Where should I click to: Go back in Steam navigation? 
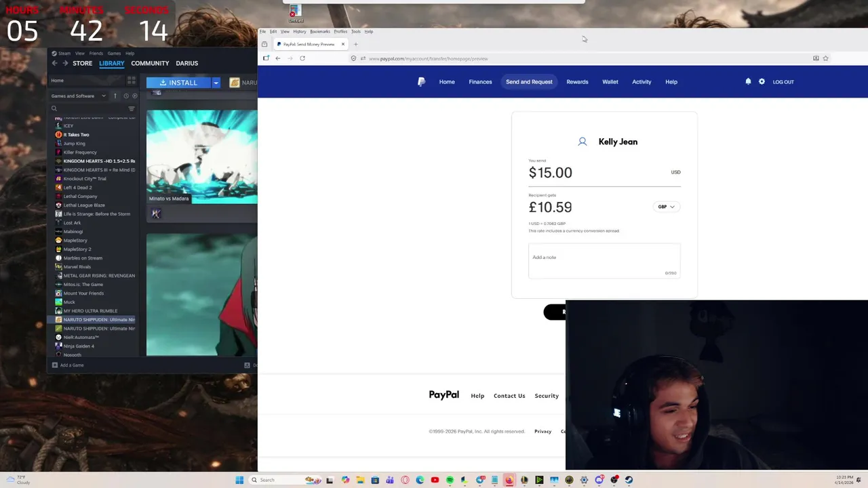coord(55,63)
